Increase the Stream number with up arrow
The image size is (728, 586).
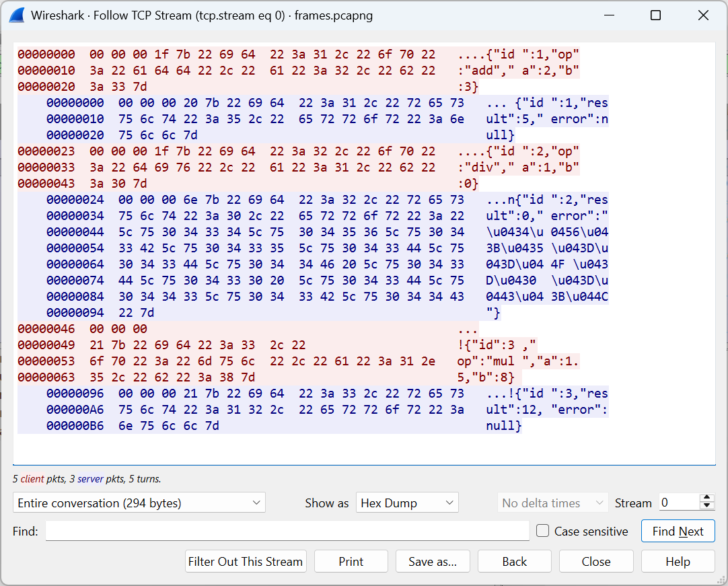tap(706, 499)
